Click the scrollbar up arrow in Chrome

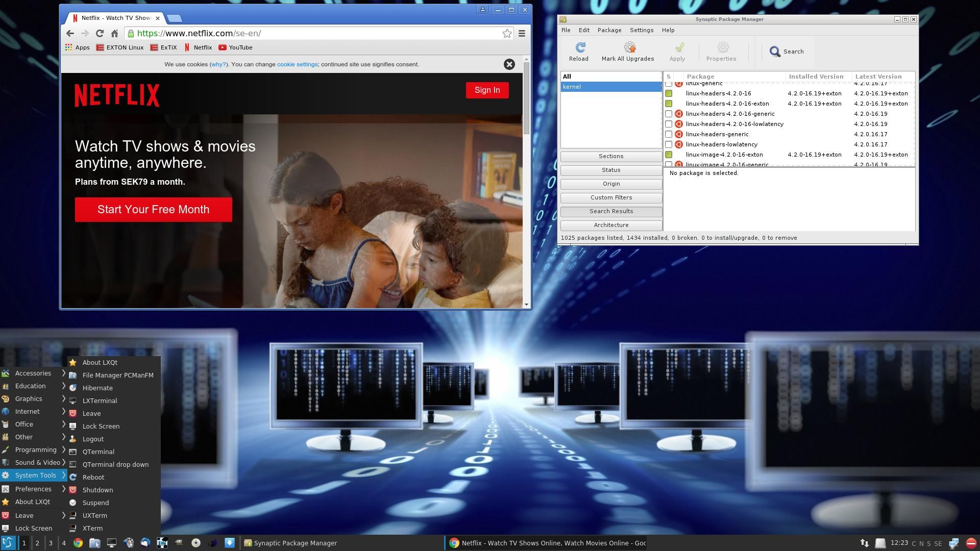526,59
